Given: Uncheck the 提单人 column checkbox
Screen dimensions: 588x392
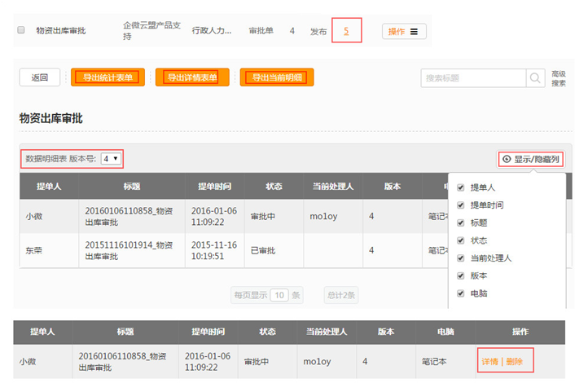Looking at the screenshot, I should pyautogui.click(x=461, y=187).
